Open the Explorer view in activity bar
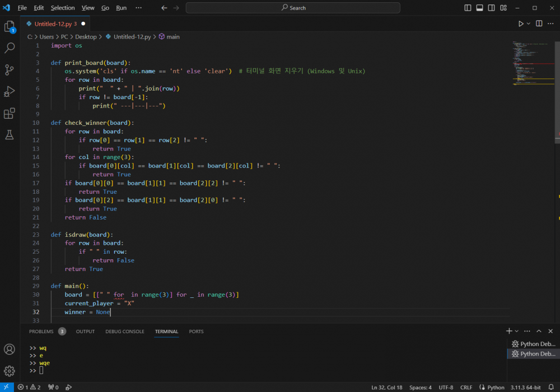Screen dimensions: 560x392 (x=10, y=26)
